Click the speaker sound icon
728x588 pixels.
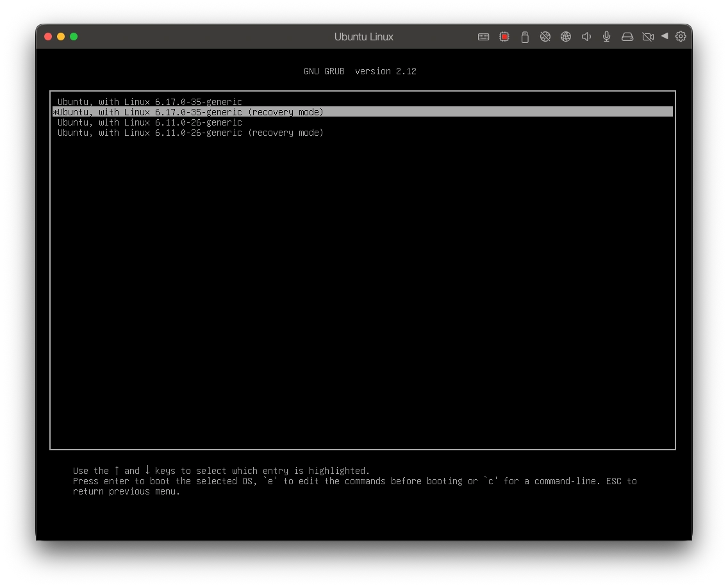coord(586,37)
